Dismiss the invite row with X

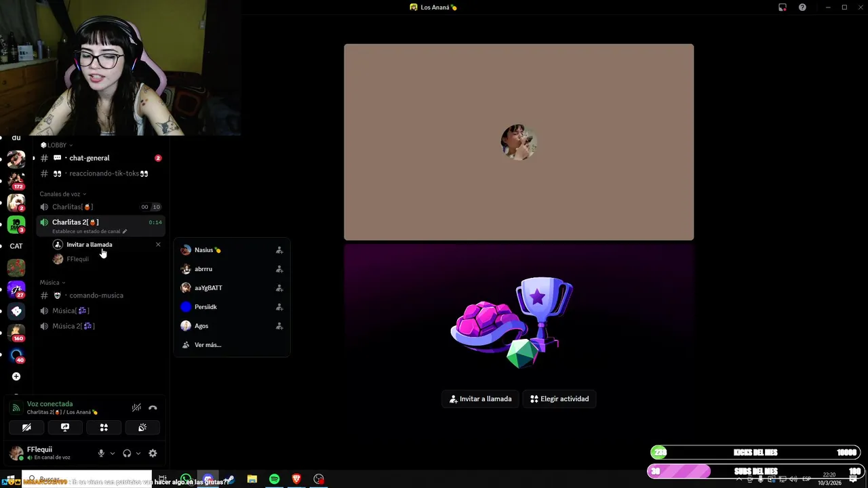coord(158,245)
